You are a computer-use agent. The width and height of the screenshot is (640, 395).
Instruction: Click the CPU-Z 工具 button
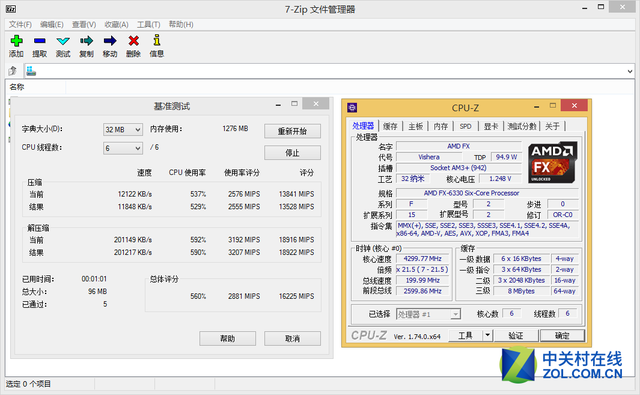(465, 335)
